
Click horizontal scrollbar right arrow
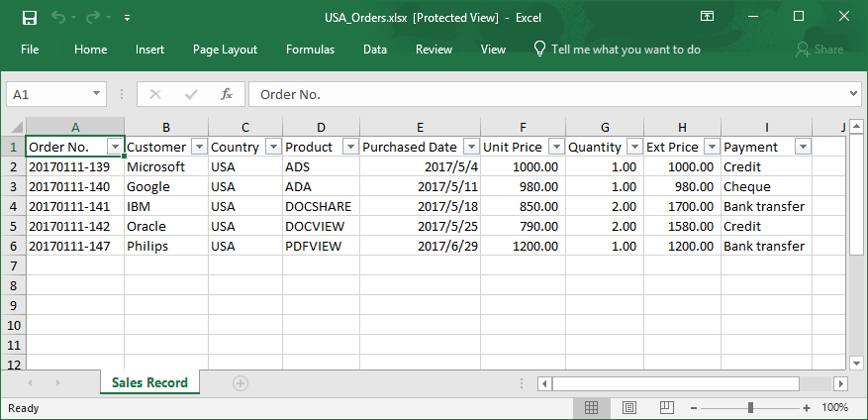point(841,383)
